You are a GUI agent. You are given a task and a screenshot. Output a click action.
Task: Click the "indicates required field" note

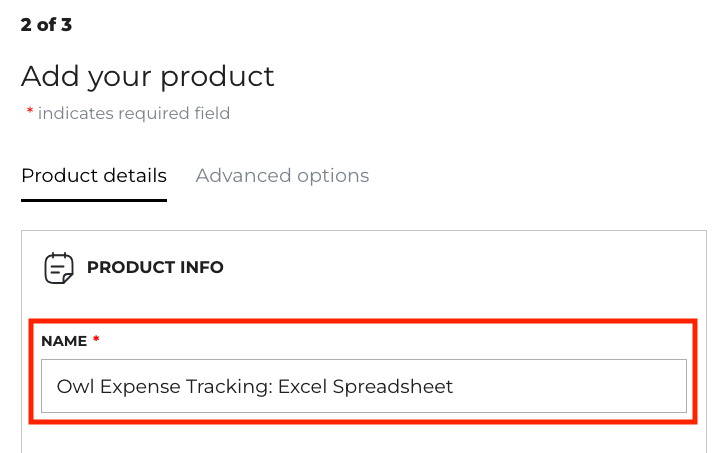[x=134, y=113]
